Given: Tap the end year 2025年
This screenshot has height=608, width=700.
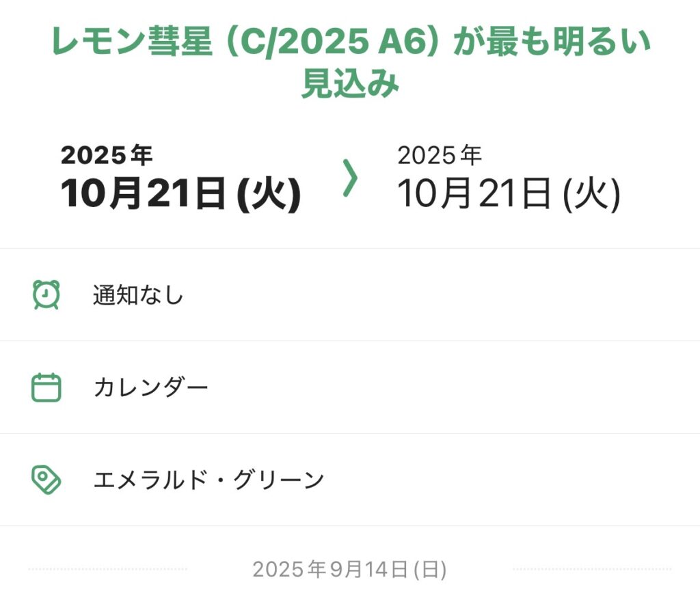Looking at the screenshot, I should (440, 156).
